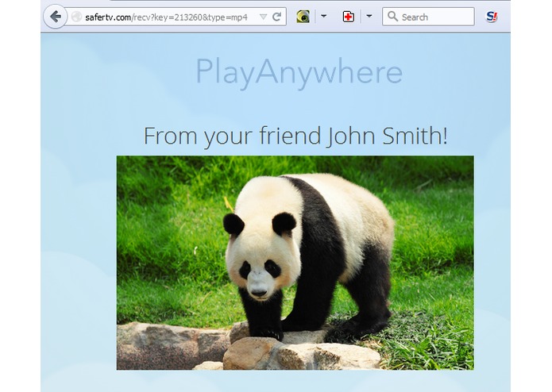Go back using the browser back arrow

coord(56,17)
